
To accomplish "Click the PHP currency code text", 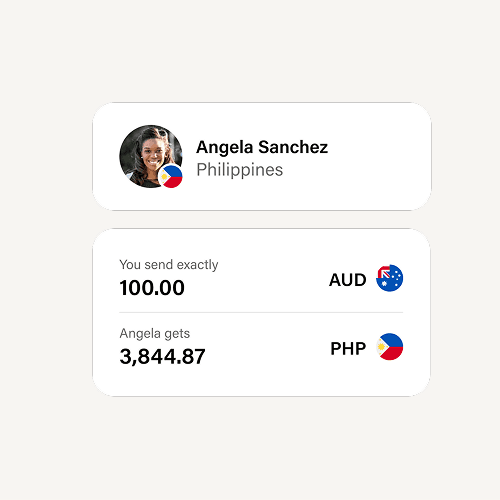I will coord(348,349).
